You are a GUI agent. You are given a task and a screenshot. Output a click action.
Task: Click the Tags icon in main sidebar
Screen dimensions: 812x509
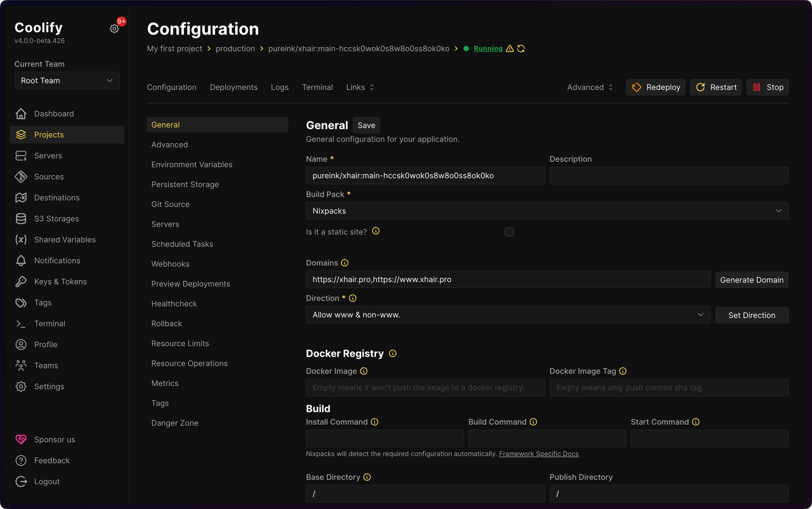pyautogui.click(x=21, y=302)
